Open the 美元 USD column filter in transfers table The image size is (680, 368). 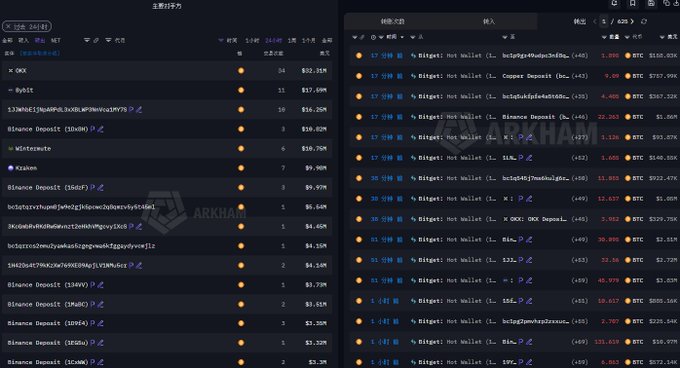coord(662,37)
